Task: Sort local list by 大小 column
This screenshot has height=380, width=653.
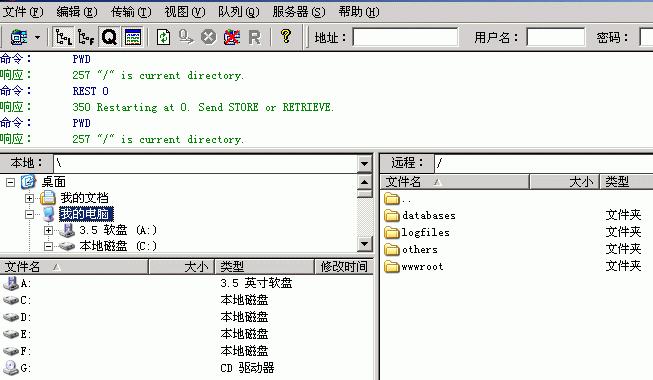Action: coord(182,267)
